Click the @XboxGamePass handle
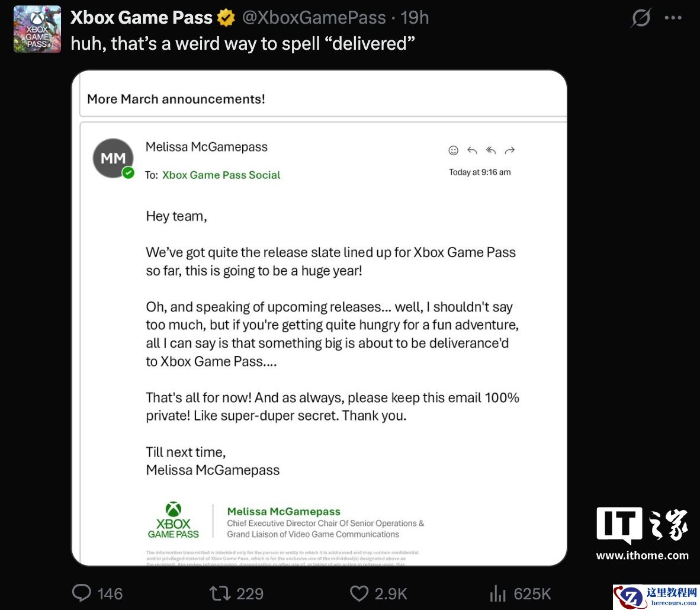700x610 pixels. coord(314,18)
